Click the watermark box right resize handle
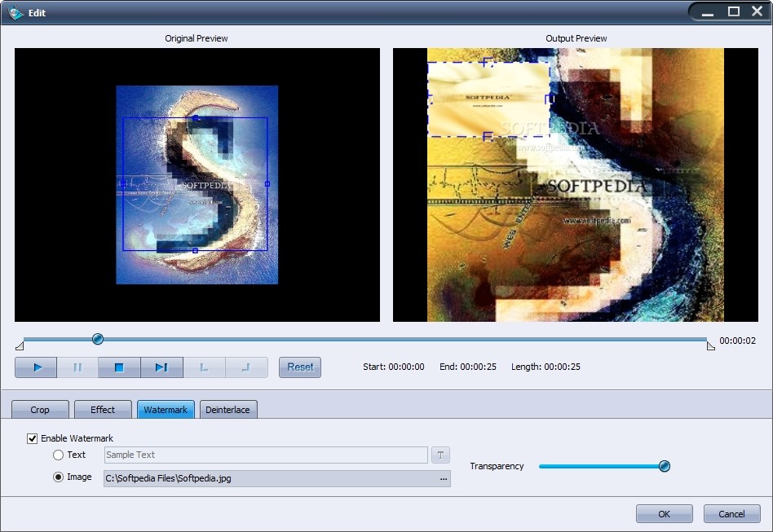The image size is (773, 532). [x=550, y=99]
